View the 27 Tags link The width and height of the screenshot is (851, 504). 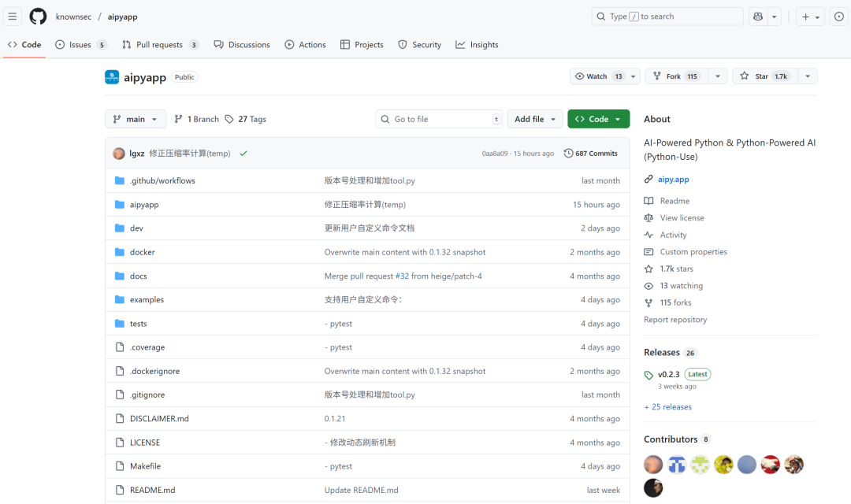246,119
